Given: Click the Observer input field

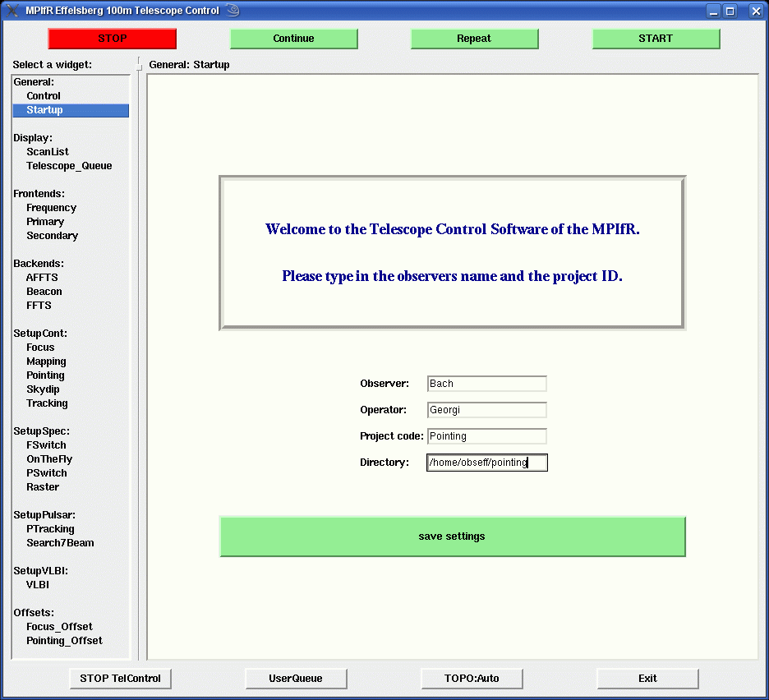Looking at the screenshot, I should point(487,384).
